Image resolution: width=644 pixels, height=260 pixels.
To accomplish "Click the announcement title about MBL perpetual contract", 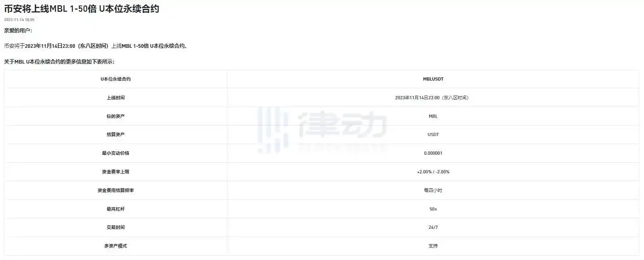I will [x=82, y=9].
